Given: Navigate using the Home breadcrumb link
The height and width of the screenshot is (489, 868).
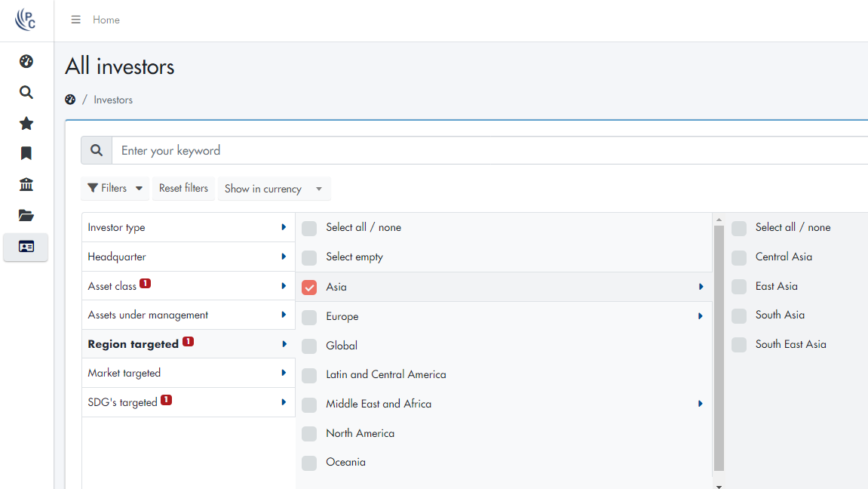Looking at the screenshot, I should pyautogui.click(x=106, y=20).
